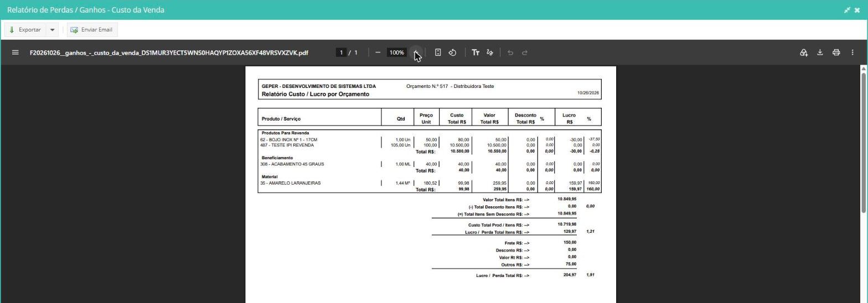Click the '487 - TESTE IPI REVENDA' row
The image size is (868, 303).
(430, 145)
